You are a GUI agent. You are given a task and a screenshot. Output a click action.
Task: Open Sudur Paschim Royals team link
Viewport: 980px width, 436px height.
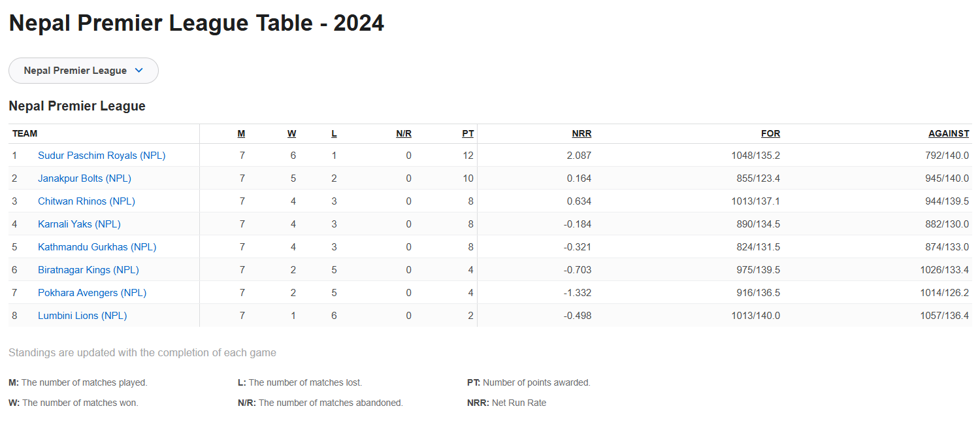click(x=101, y=156)
